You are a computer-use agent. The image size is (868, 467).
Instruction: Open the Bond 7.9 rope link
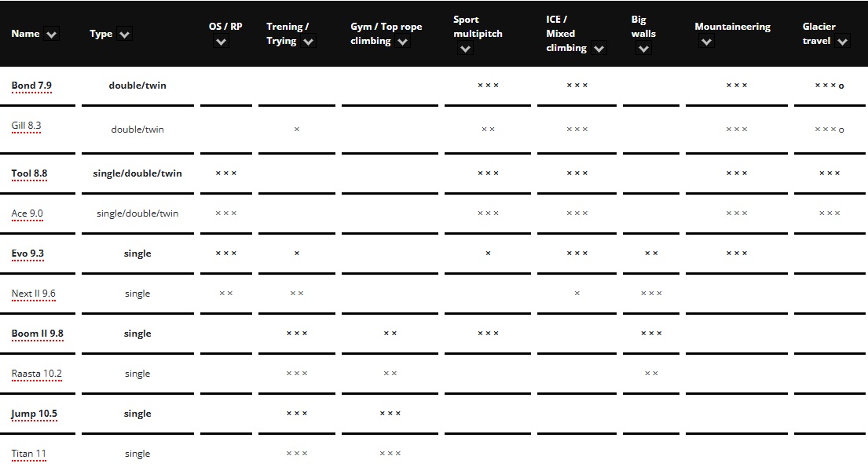(31, 86)
